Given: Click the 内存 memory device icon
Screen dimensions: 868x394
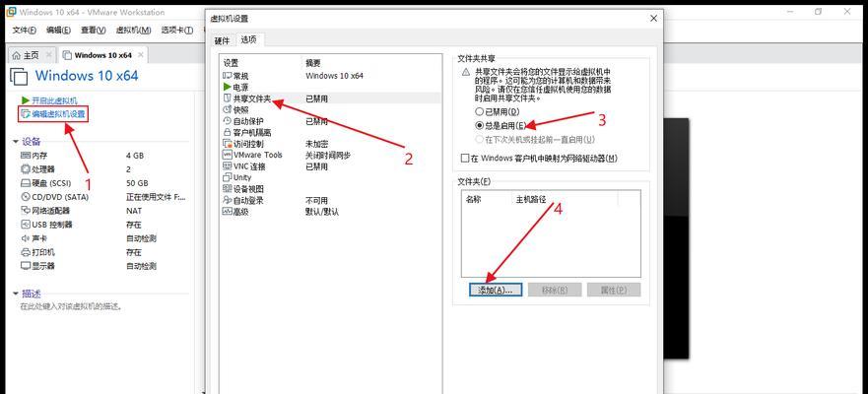Looking at the screenshot, I should pyautogui.click(x=26, y=156).
